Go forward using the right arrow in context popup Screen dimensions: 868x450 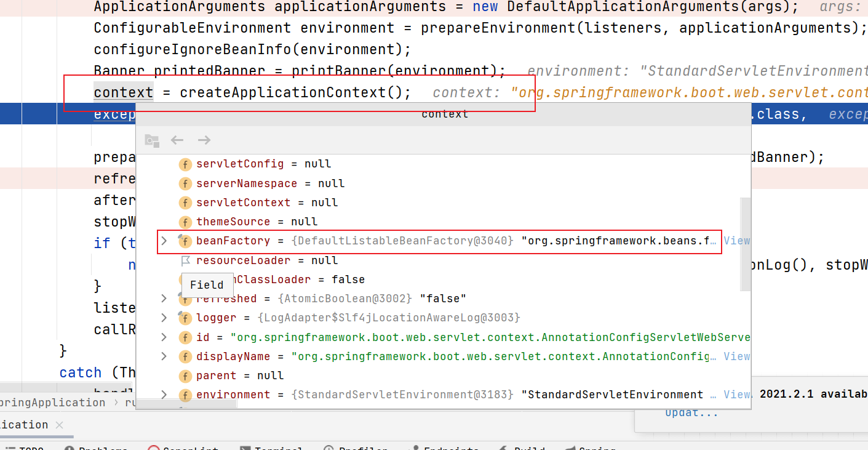click(204, 140)
